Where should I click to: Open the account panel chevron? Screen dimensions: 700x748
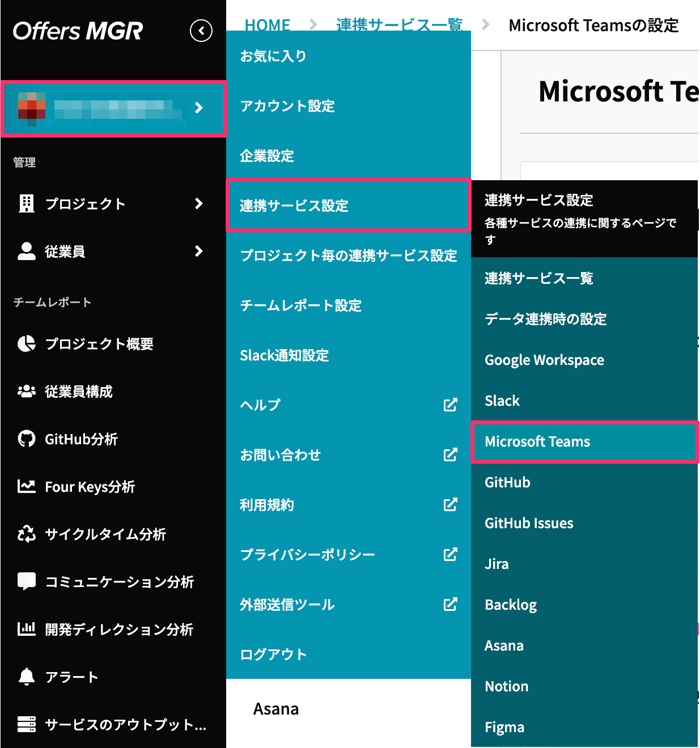200,109
